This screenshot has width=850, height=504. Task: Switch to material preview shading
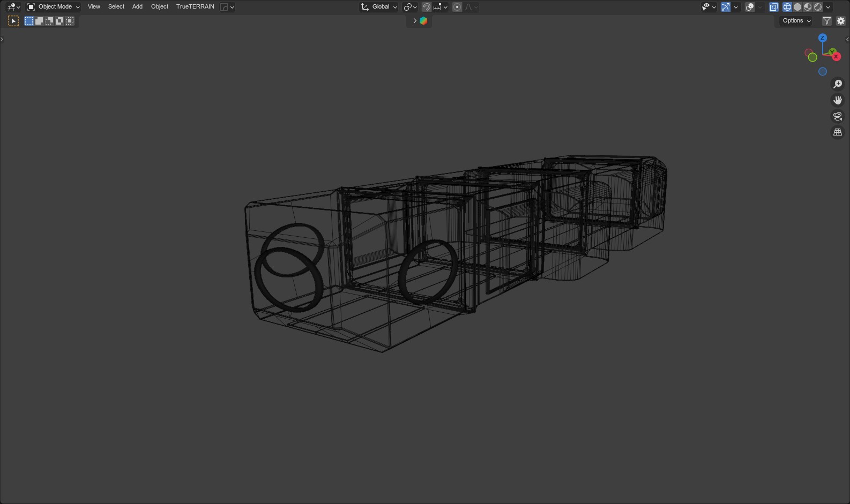[808, 7]
